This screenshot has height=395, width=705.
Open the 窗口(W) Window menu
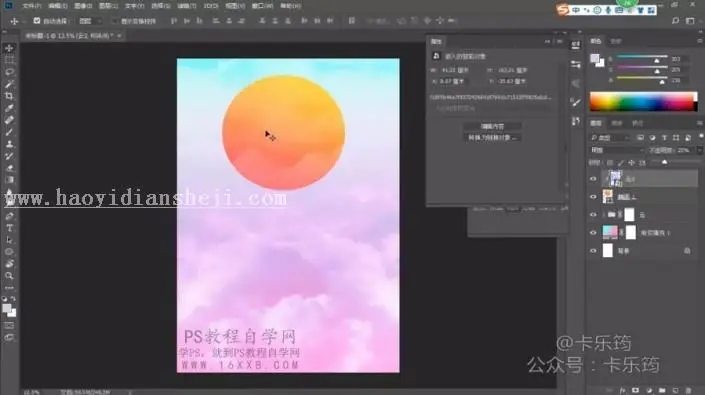(262, 6)
